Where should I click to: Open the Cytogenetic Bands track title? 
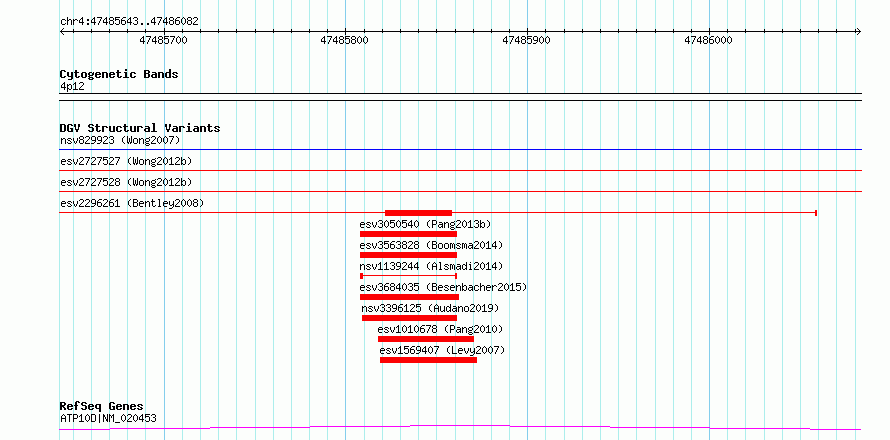(x=119, y=74)
